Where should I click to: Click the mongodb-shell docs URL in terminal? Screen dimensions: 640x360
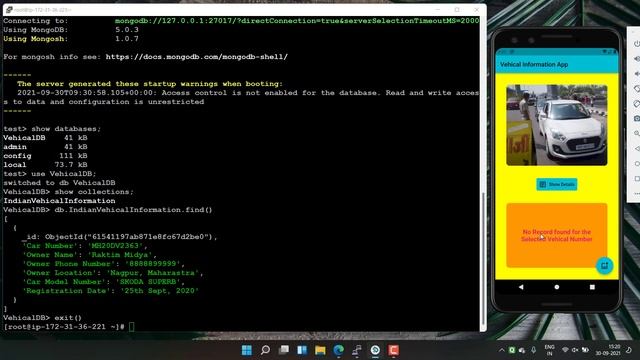click(x=197, y=57)
